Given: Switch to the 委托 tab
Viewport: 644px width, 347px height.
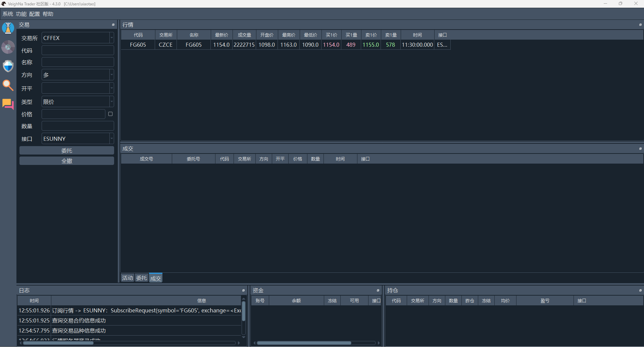Looking at the screenshot, I should 141,278.
